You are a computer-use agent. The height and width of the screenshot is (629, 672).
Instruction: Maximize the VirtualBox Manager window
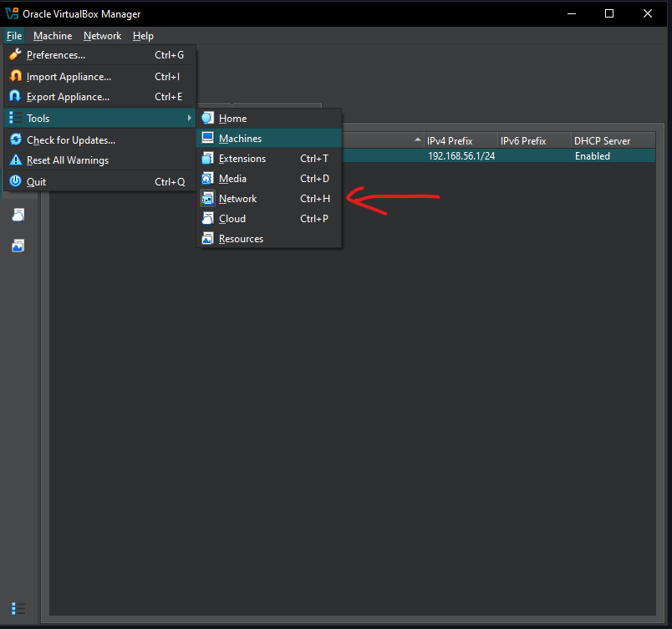click(609, 13)
